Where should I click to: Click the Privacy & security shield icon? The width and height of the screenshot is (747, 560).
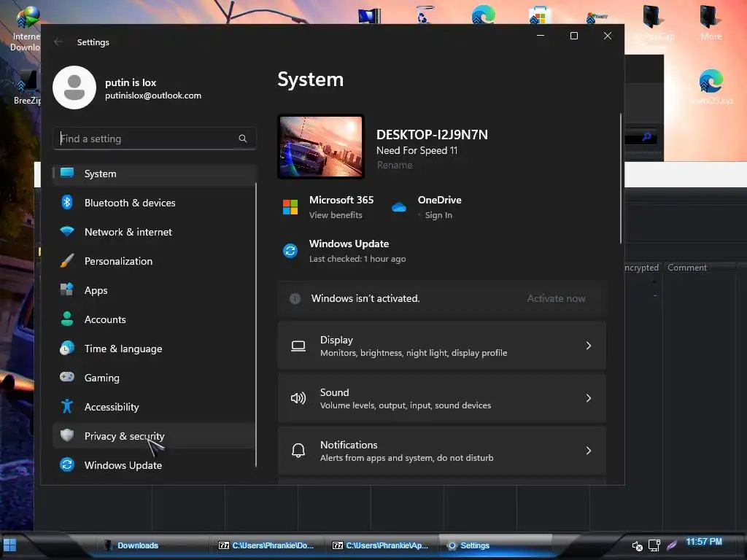point(67,435)
